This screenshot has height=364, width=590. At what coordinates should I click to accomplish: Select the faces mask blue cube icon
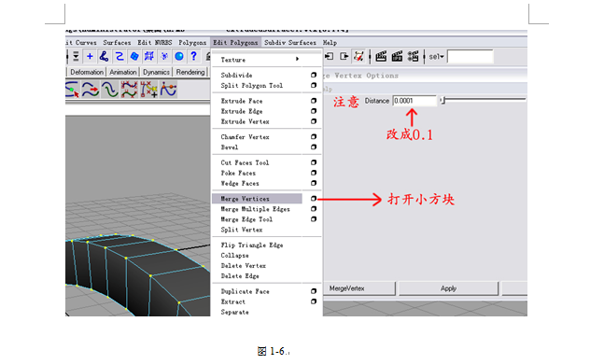(x=134, y=56)
